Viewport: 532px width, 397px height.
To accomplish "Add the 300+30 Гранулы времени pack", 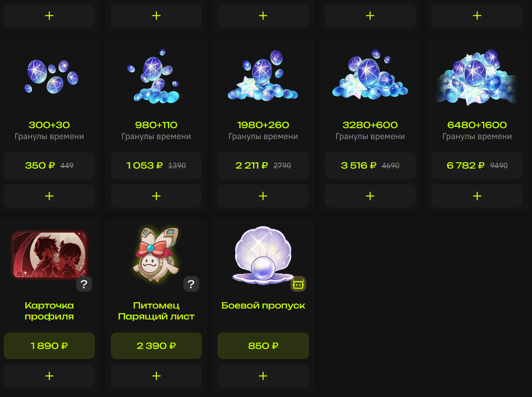I will (49, 196).
